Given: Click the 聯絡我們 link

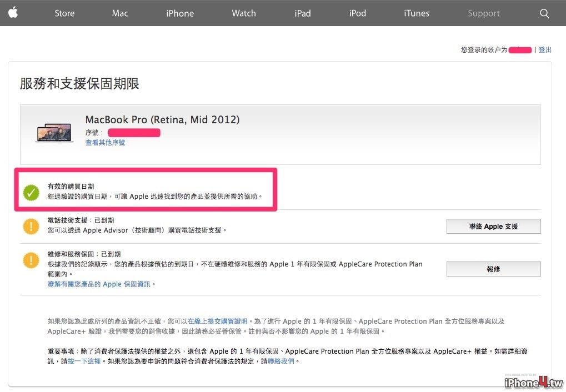Looking at the screenshot, I should (x=281, y=361).
